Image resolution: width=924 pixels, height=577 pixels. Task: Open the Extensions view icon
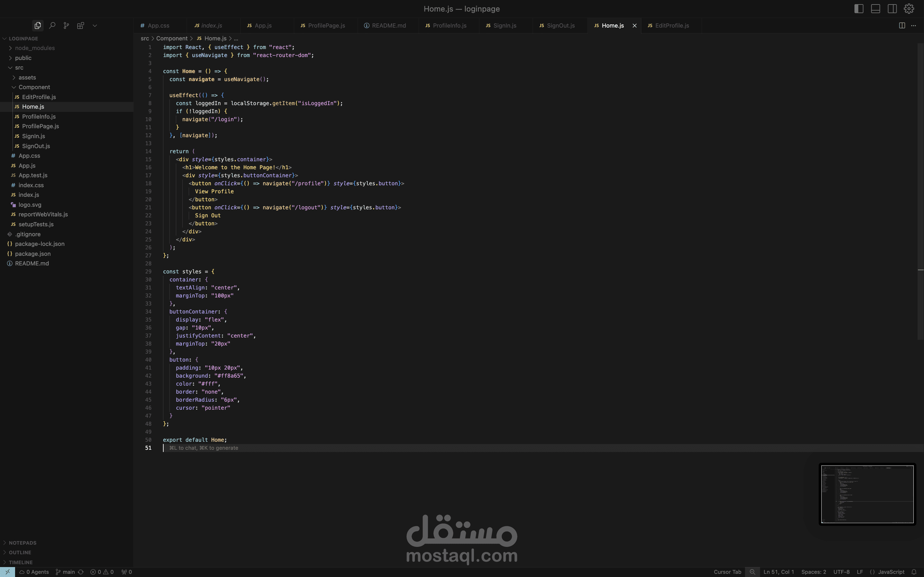[x=81, y=26]
